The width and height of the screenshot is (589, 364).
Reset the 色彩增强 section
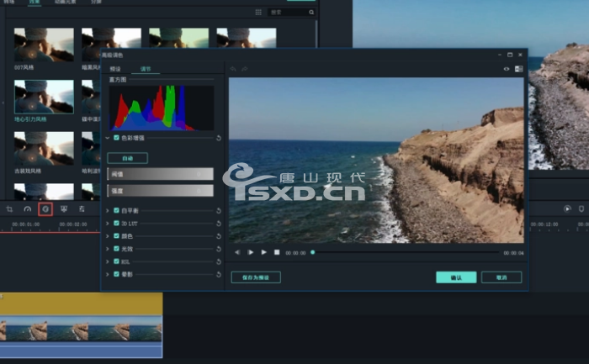219,138
